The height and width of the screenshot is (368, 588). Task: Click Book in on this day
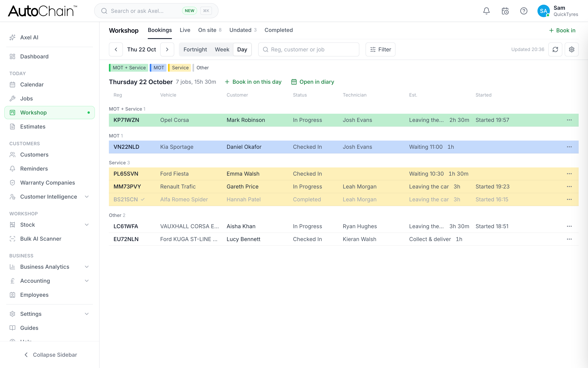(253, 82)
